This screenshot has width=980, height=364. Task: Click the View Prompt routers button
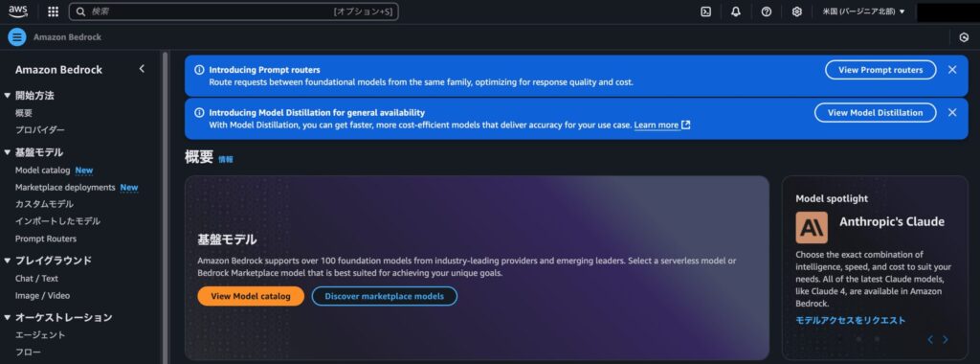(880, 69)
